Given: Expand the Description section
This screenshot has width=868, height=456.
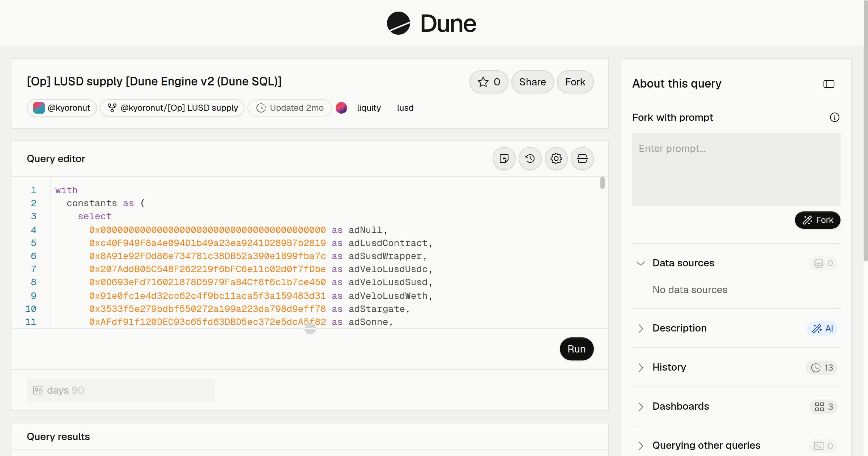Looking at the screenshot, I should pyautogui.click(x=641, y=328).
